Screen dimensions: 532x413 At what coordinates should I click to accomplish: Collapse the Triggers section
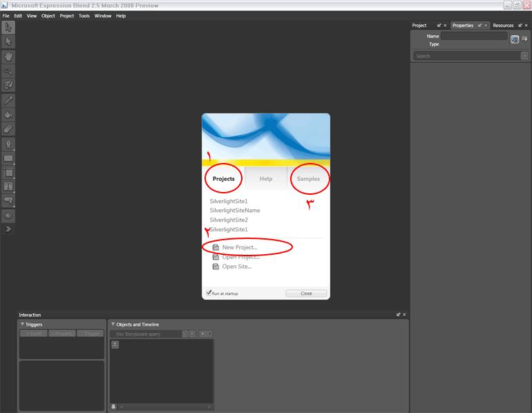[22, 325]
